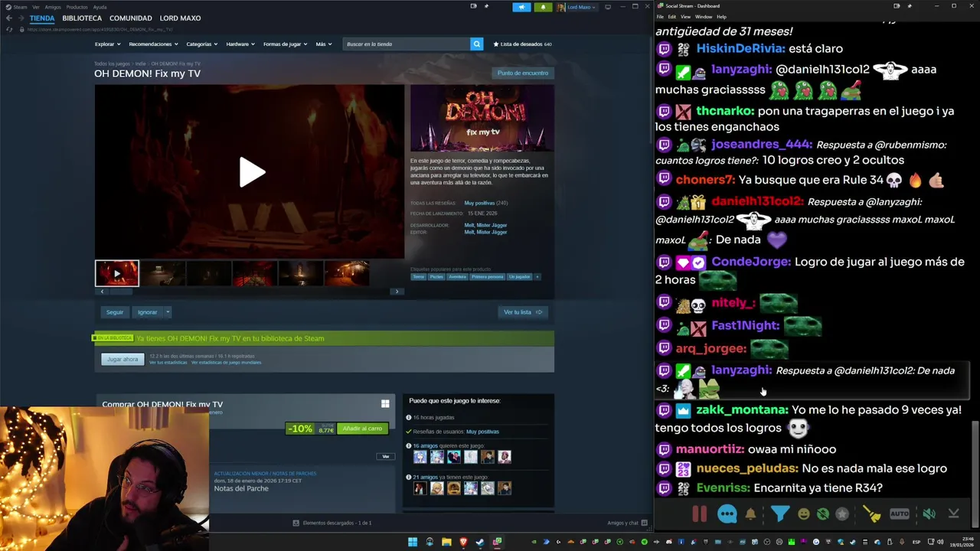980x551 pixels.
Task: Click Añadir al carro button
Action: [x=362, y=429]
